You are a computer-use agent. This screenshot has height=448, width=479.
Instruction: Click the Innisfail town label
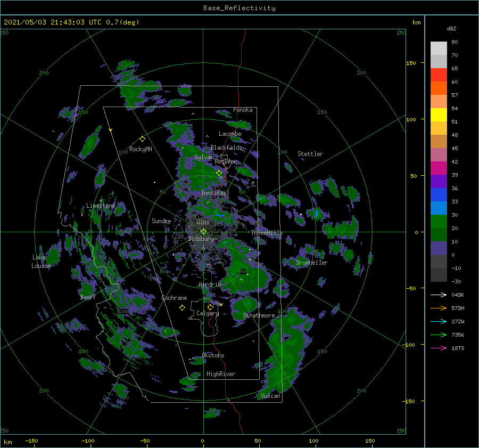(x=215, y=193)
